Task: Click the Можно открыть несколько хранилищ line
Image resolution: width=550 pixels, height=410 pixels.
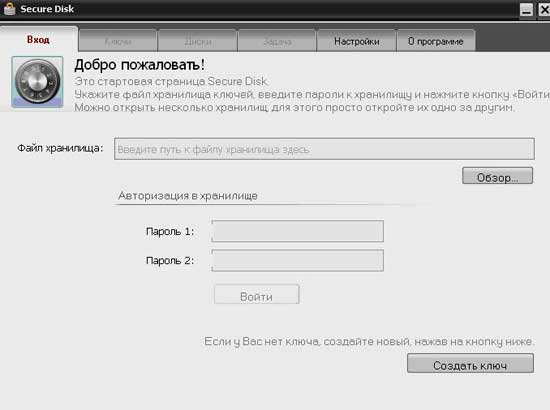Action: 294,107
